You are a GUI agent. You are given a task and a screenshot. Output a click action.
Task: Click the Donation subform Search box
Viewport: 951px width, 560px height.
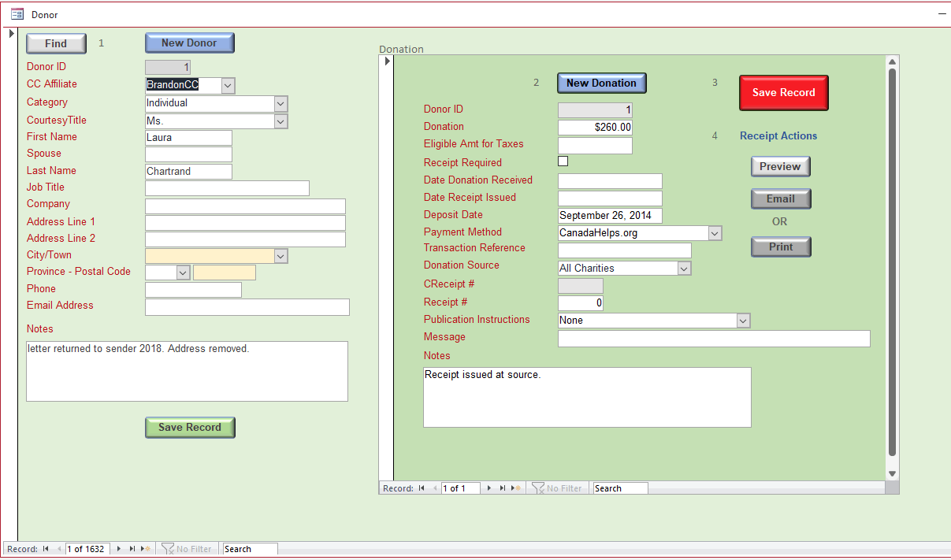621,488
